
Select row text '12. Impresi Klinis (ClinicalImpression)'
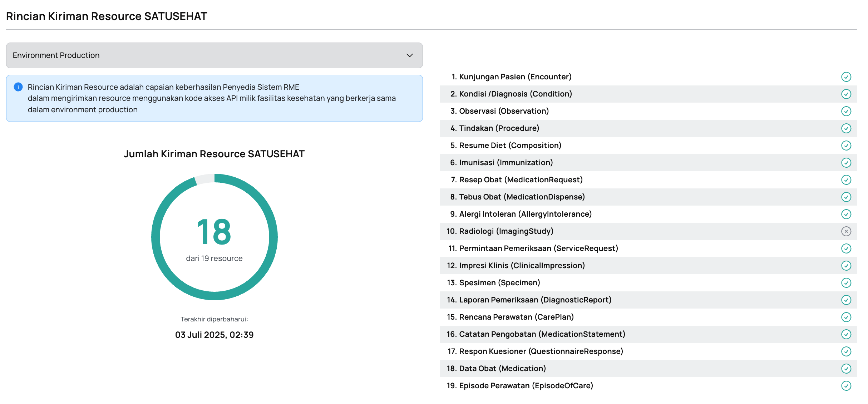[x=516, y=266]
